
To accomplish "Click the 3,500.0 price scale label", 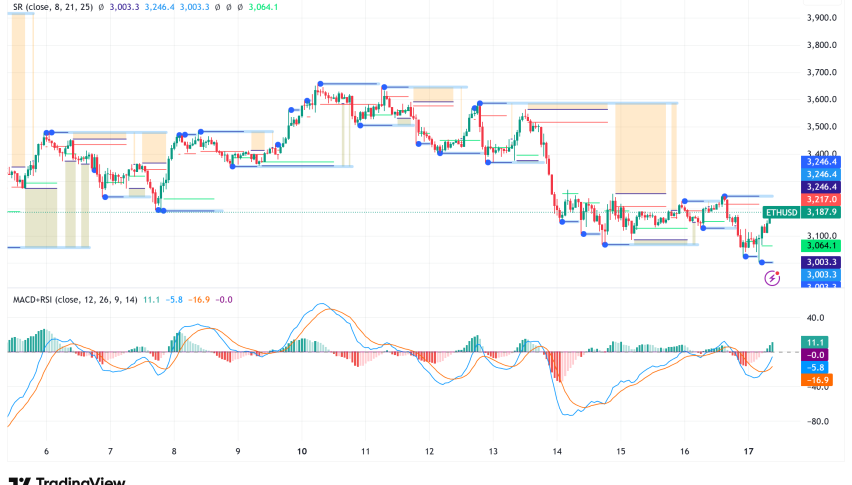I will [820, 127].
